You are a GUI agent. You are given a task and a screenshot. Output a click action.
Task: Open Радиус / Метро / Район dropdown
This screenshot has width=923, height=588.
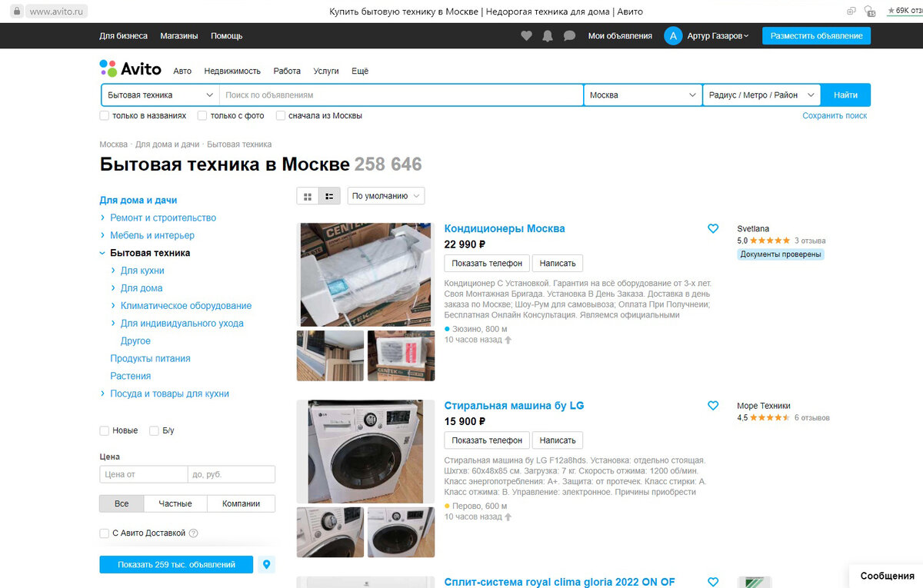click(x=761, y=95)
